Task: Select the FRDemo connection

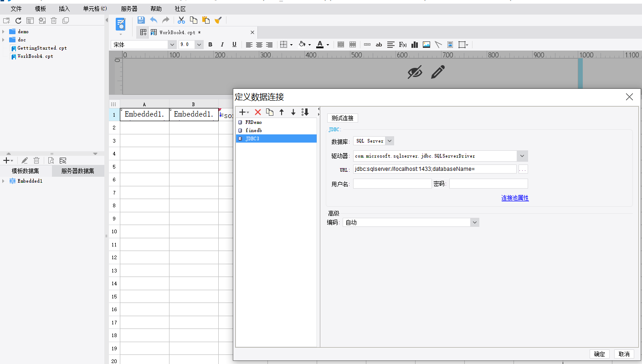Action: click(x=276, y=122)
